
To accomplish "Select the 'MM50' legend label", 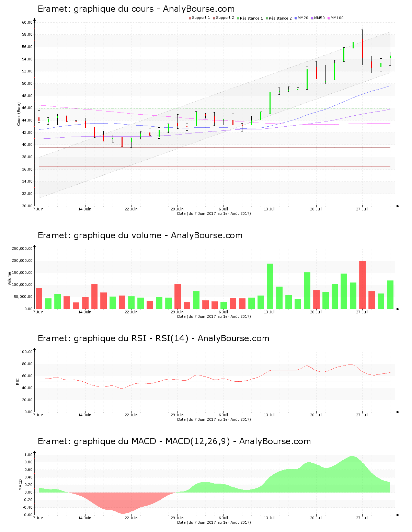I will click(319, 18).
